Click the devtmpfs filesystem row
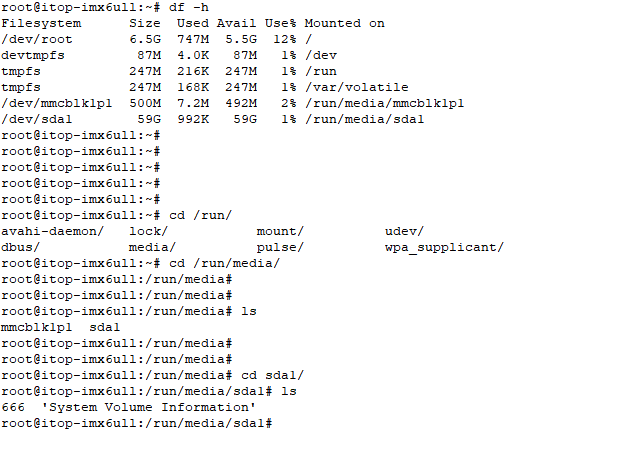Image resolution: width=619 pixels, height=466 pixels. pos(32,55)
